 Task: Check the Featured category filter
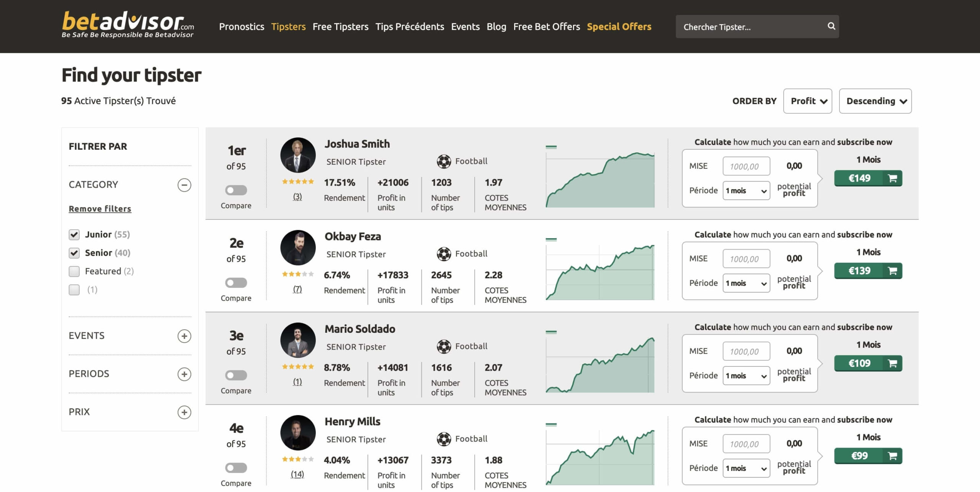[74, 271]
